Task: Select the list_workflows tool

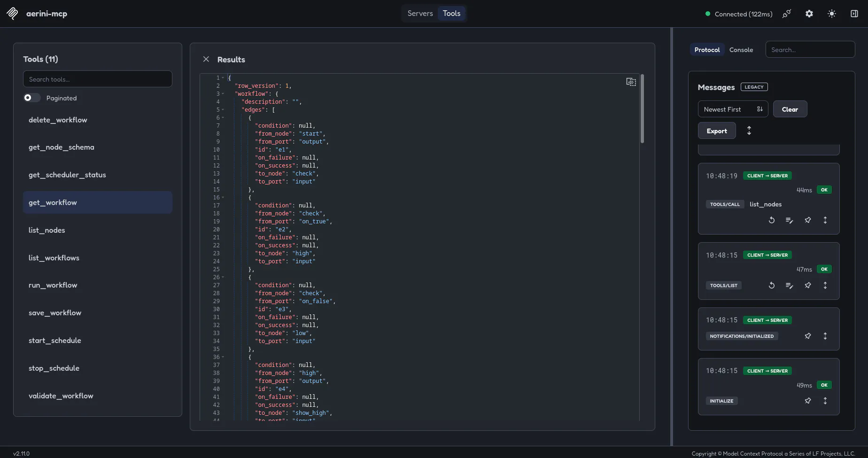Action: [98, 258]
